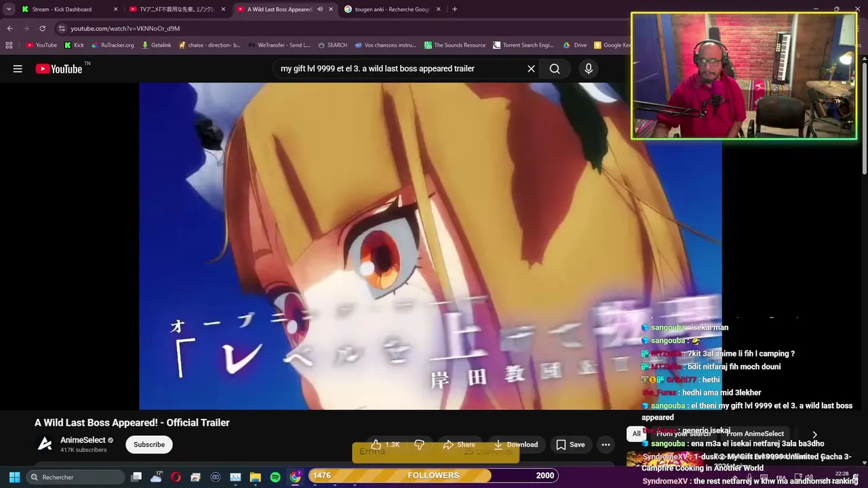Open the WeTransfer bookmark
The width and height of the screenshot is (868, 488).
pyautogui.click(x=279, y=45)
